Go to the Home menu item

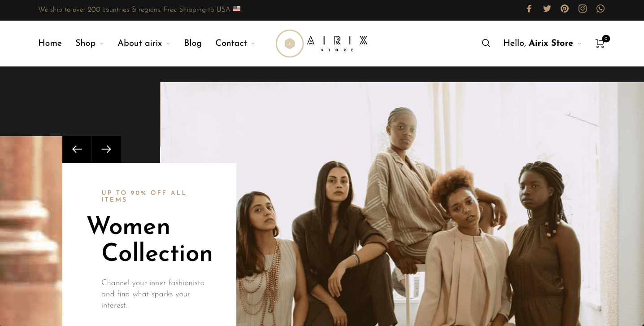(50, 43)
